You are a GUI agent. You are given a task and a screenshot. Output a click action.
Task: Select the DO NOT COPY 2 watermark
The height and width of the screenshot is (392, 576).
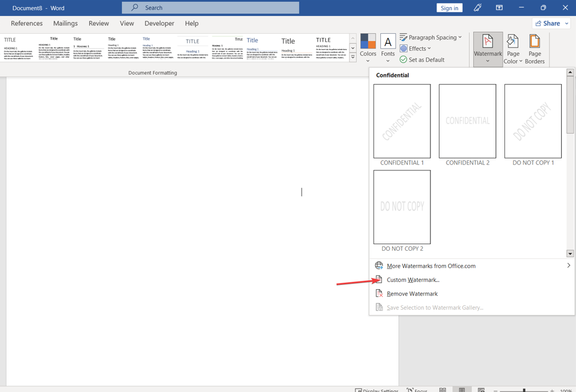(402, 207)
